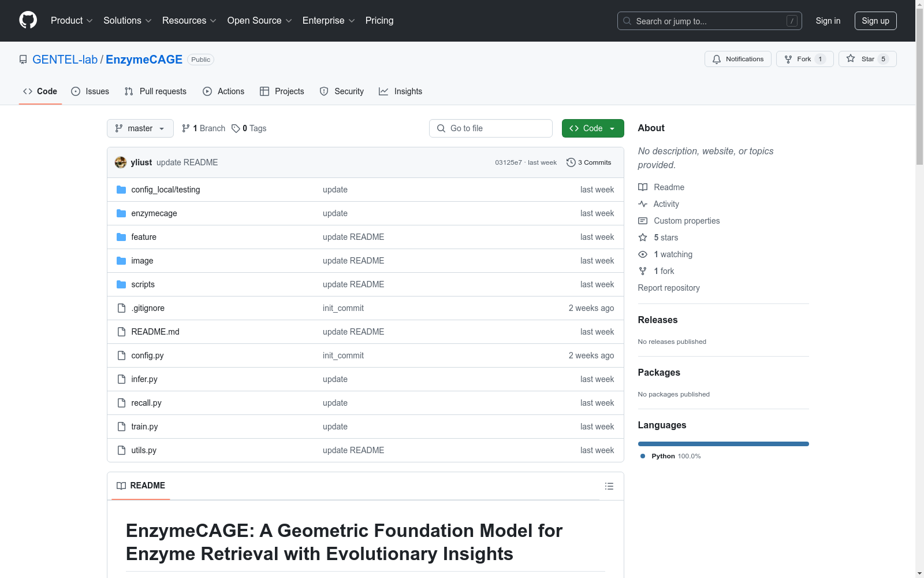Expand the Resources menu
Viewport: 924px width, 578px height.
point(189,21)
